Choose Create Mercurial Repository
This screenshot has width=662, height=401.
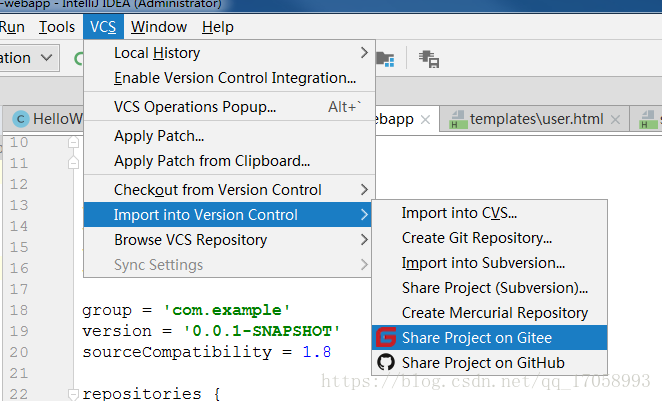coord(490,313)
